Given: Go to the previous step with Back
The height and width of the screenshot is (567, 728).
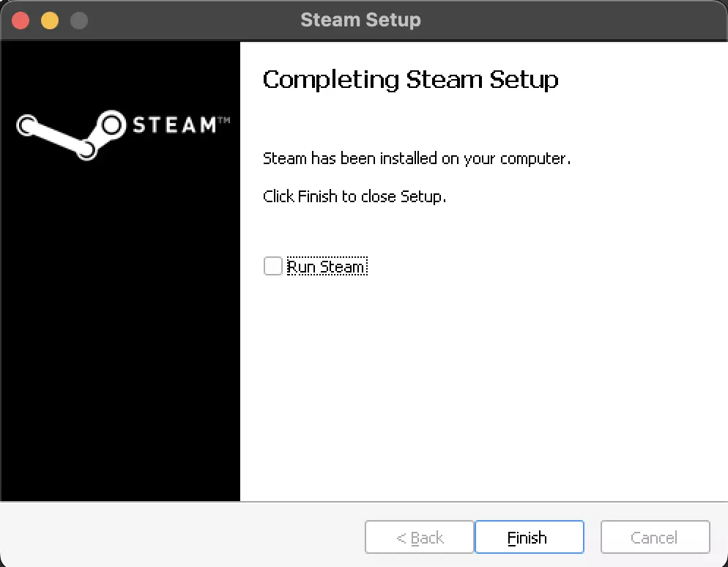Looking at the screenshot, I should (419, 537).
